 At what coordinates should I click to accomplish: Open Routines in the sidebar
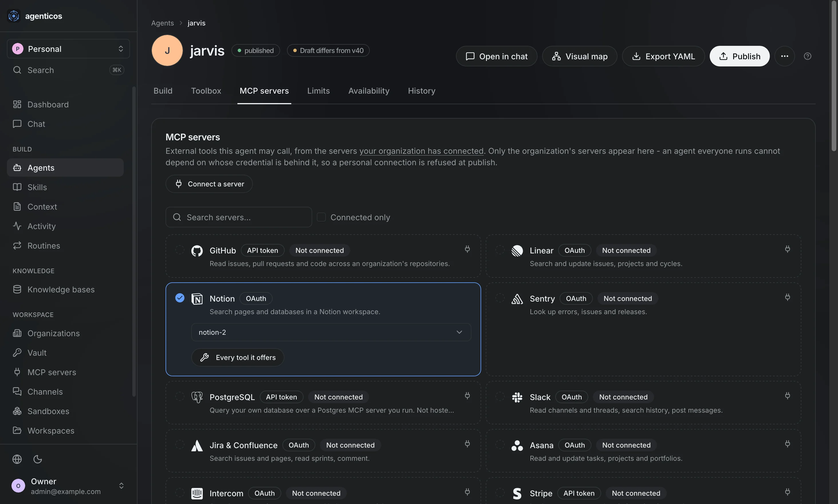click(x=65, y=245)
